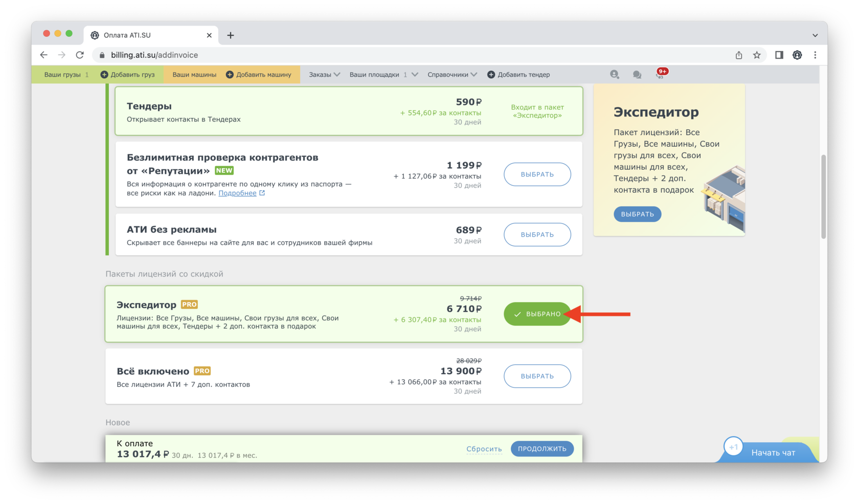Image resolution: width=859 pixels, height=504 pixels.
Task: Click the 6 710 ₽ price
Action: [x=464, y=309]
